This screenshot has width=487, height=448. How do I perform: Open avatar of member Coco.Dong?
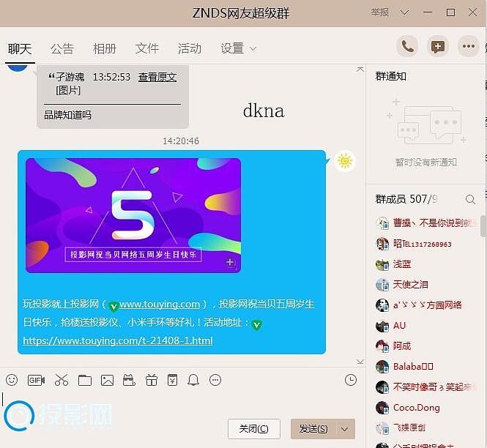382,408
